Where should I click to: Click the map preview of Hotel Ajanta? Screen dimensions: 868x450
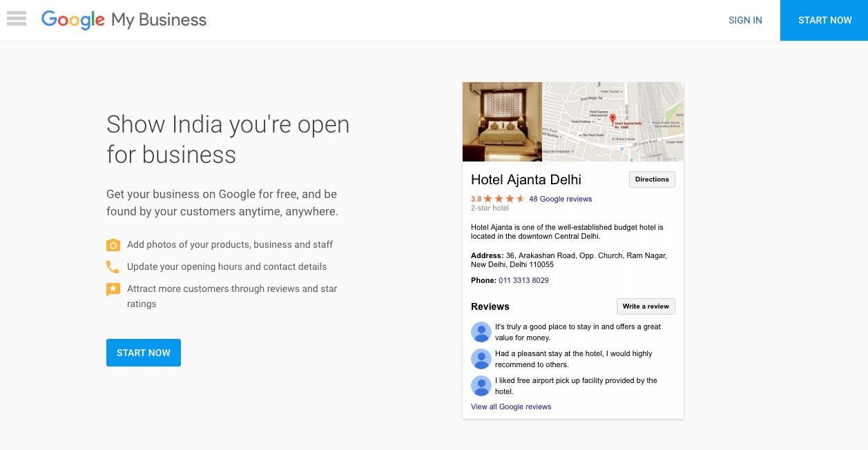click(x=613, y=121)
